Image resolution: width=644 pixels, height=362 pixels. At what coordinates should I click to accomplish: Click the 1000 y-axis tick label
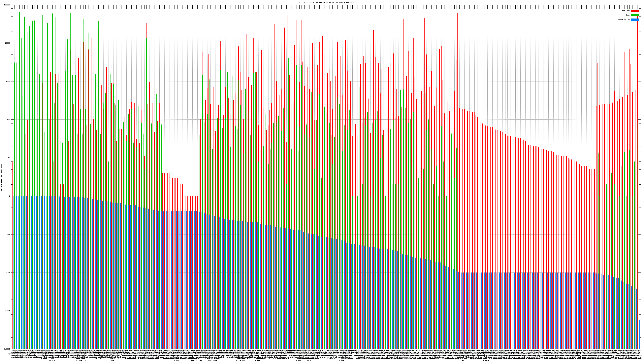point(8,81)
